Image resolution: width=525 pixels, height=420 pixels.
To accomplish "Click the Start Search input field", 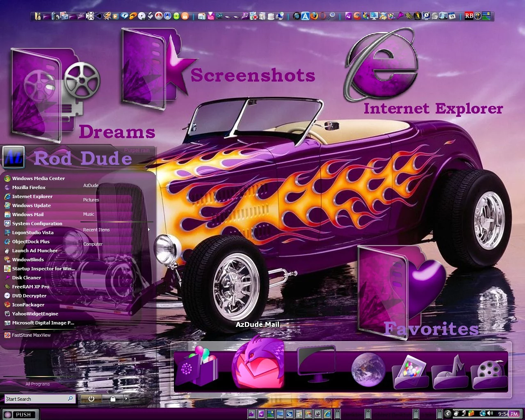I will [x=37, y=399].
